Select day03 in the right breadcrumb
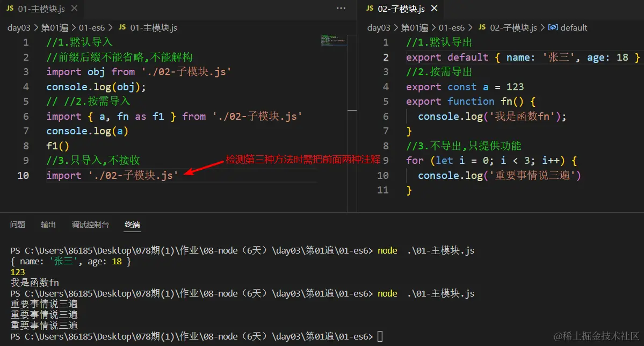644x346 pixels. point(379,27)
